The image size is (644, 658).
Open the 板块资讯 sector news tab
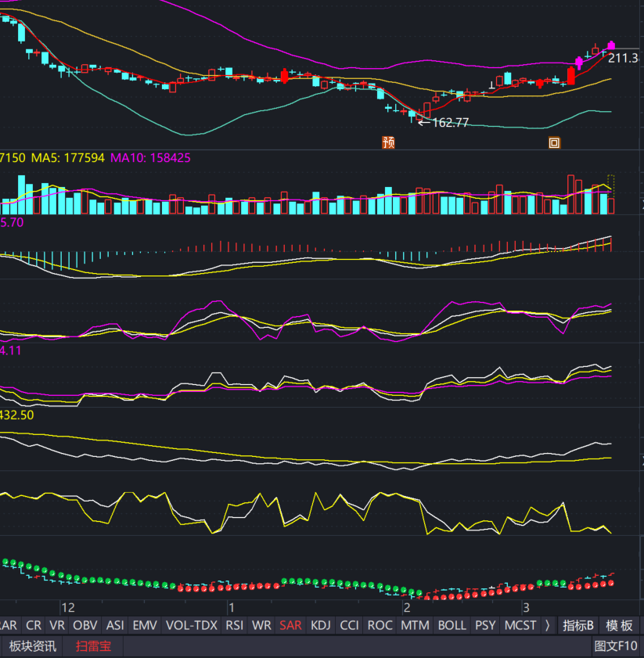click(33, 646)
